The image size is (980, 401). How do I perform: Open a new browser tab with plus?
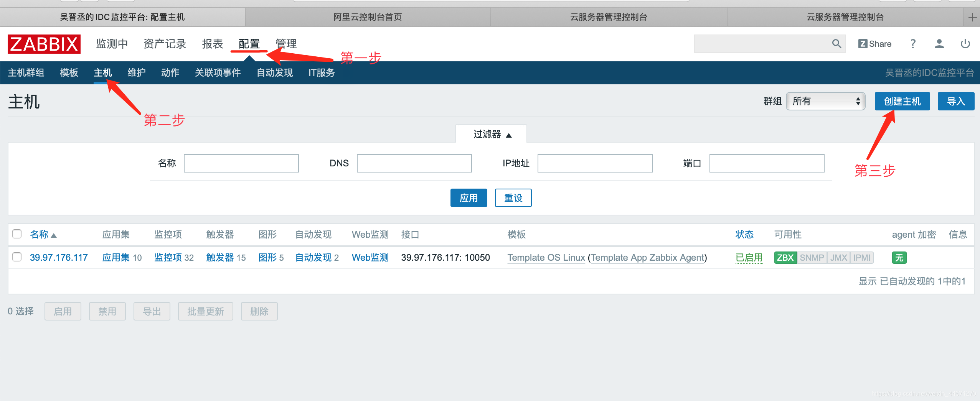pos(972,17)
